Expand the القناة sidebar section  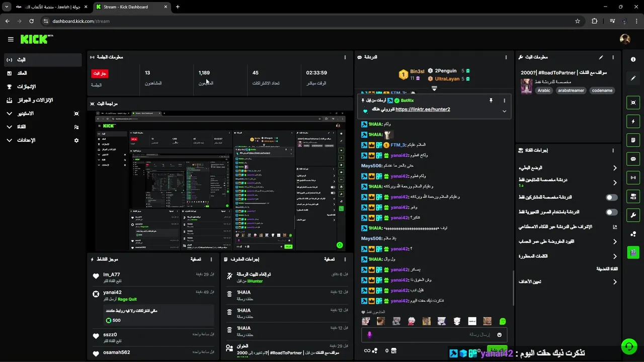[x=42, y=127]
